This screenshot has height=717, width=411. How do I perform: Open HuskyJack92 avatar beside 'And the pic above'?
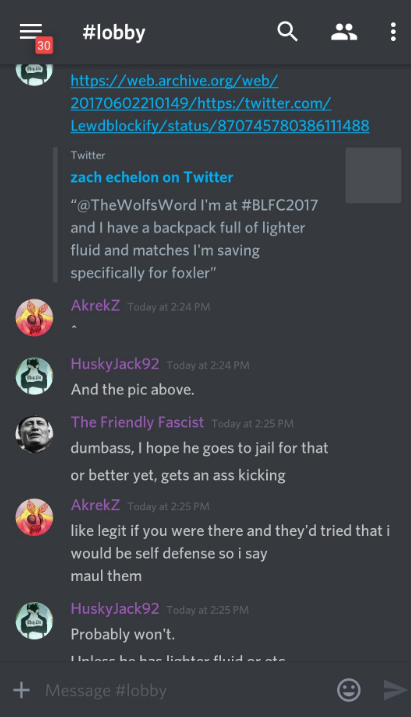(34, 376)
